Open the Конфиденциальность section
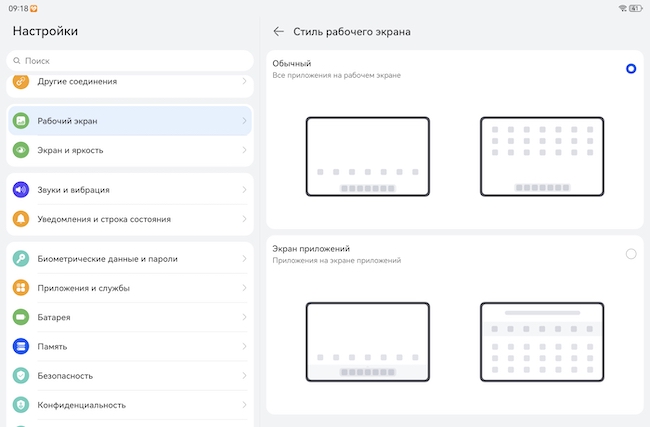650x427 pixels. (130, 405)
